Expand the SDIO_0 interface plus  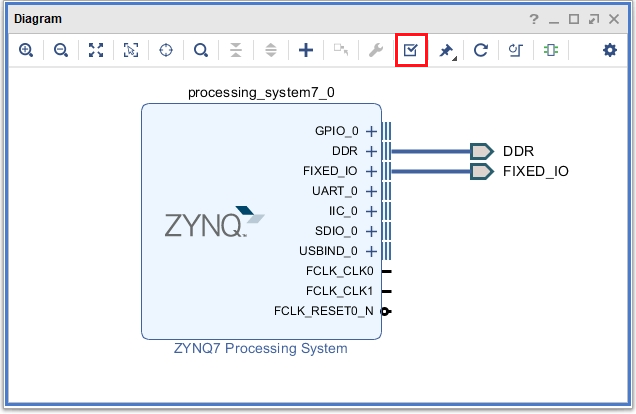(371, 231)
